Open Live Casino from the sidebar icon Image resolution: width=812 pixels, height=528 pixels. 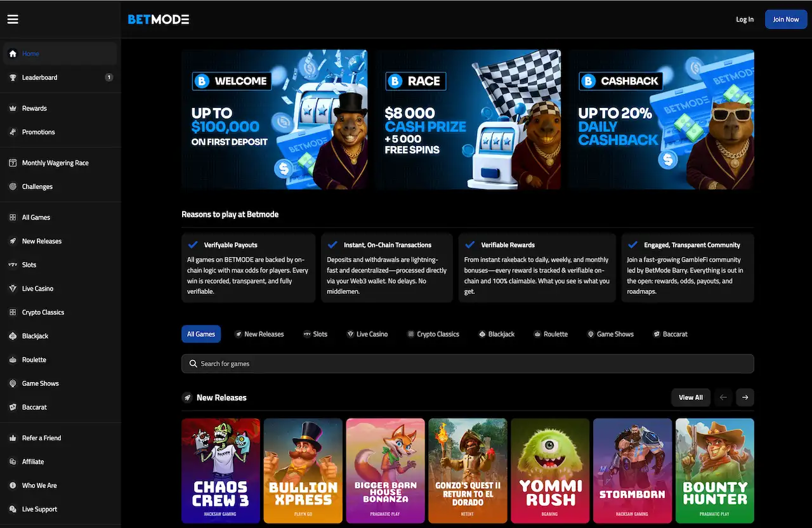(x=12, y=288)
